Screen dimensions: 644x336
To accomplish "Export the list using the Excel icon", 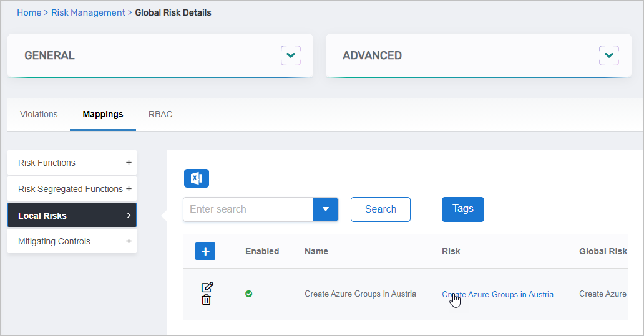I will 196,178.
